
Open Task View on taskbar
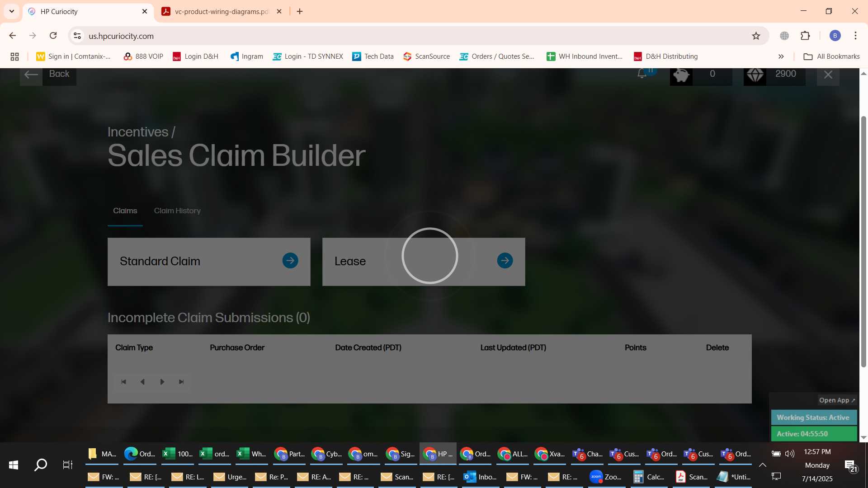tap(68, 465)
